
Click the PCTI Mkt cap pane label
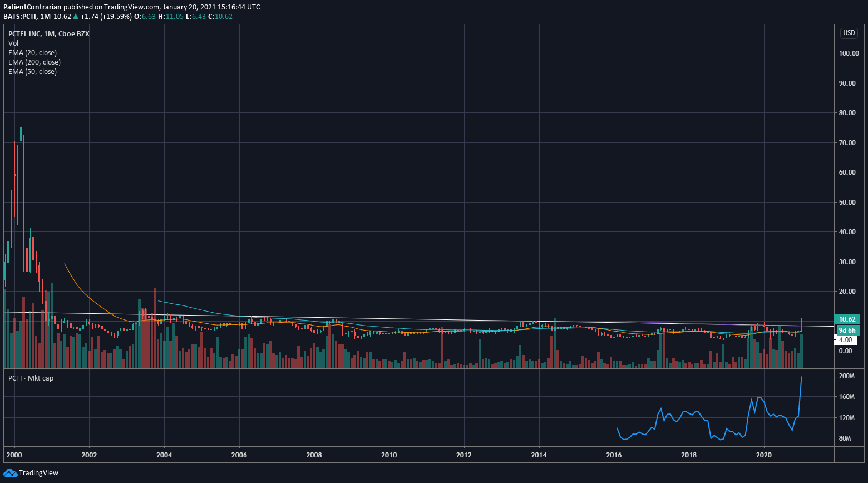(31, 378)
